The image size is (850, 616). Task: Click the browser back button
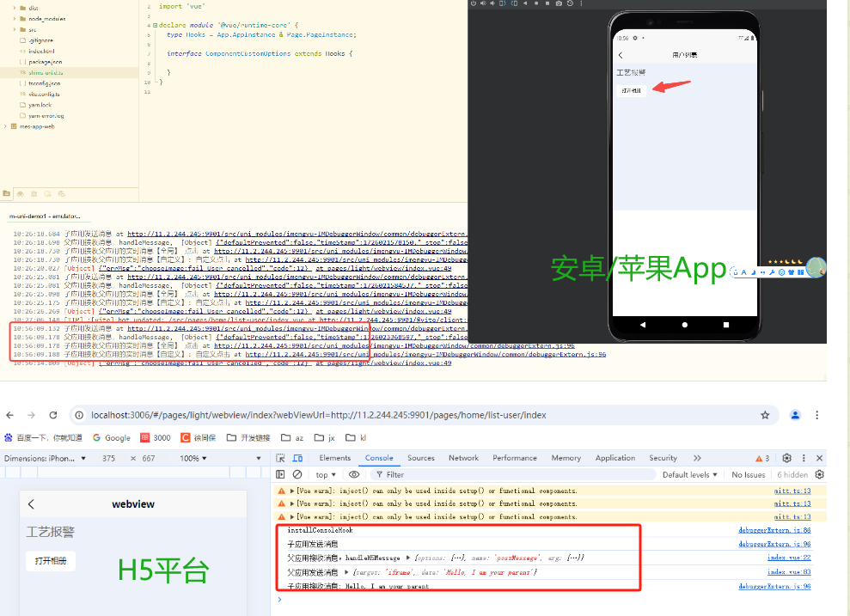[9, 415]
